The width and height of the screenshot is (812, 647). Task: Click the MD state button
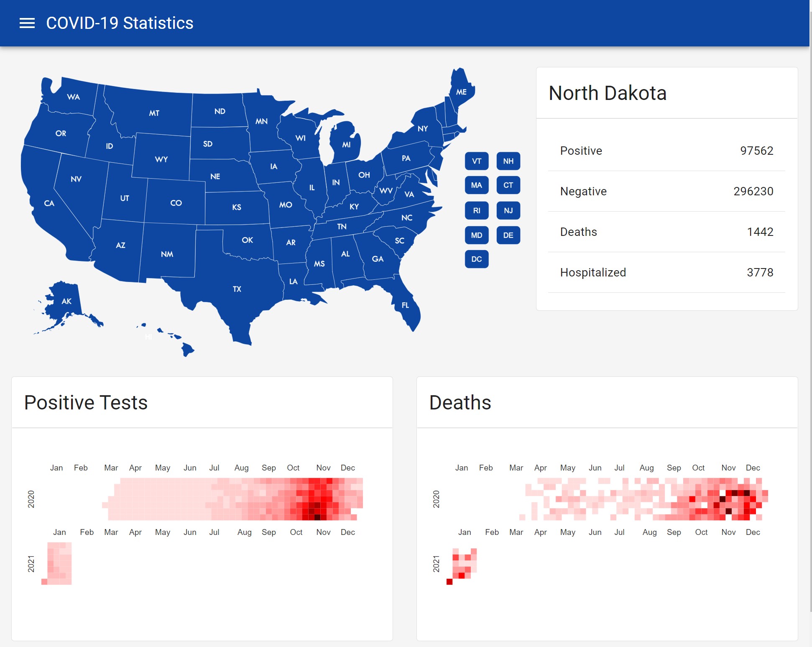[x=476, y=235]
